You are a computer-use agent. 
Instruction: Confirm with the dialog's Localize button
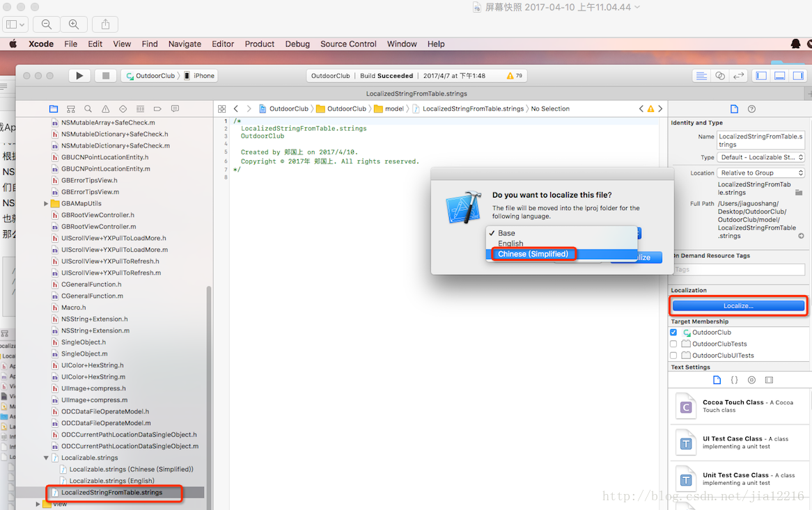pos(636,257)
